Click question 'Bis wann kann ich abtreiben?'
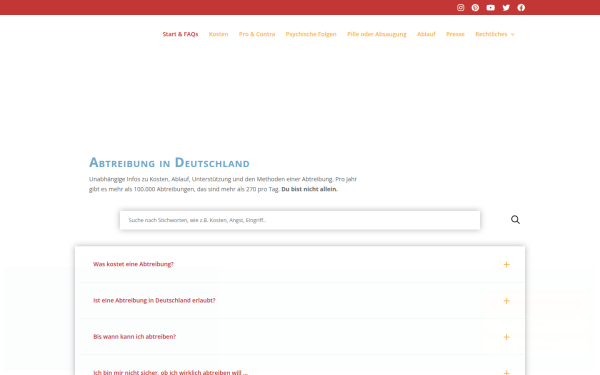600x375 pixels. (x=134, y=337)
